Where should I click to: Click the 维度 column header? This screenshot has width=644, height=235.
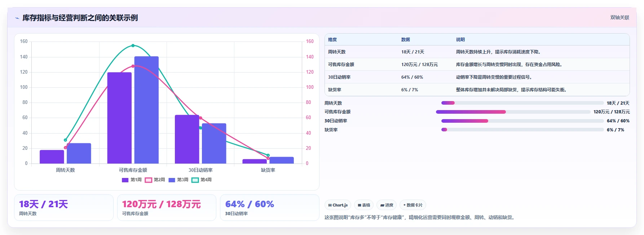[332, 40]
